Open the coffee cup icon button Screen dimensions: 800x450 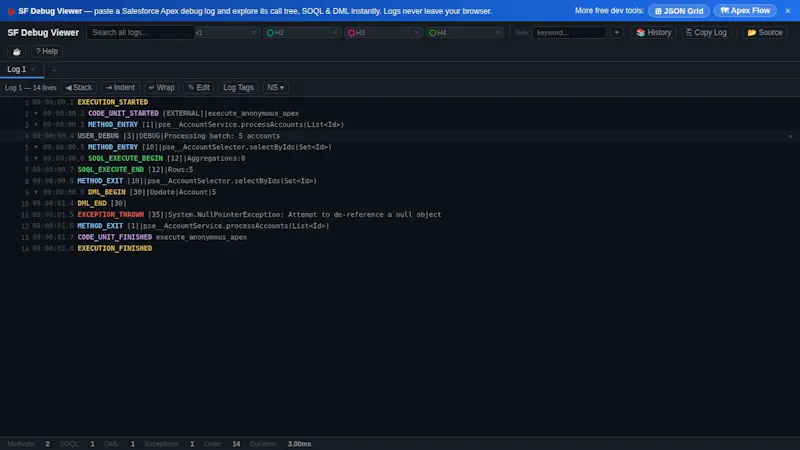[17, 52]
